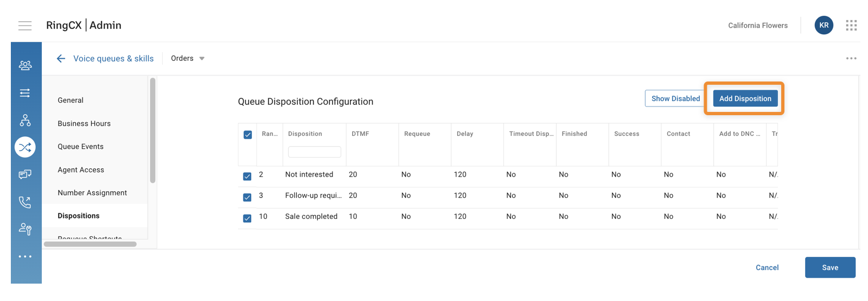Click the phone dialing sidebar icon
Image resolution: width=868 pixels, height=301 pixels.
[x=25, y=202]
